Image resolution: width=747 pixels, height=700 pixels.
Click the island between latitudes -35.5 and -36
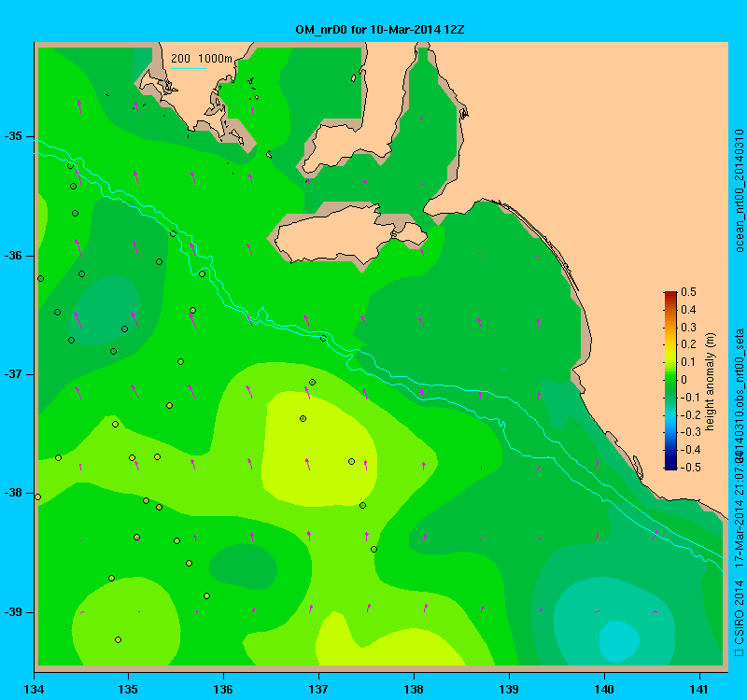(x=350, y=235)
